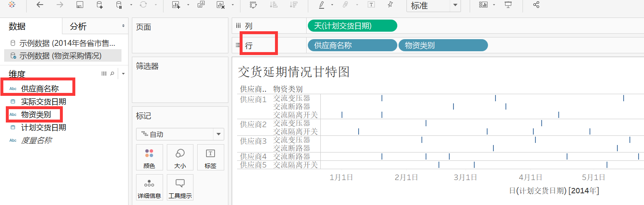Click the chart title 交货延期情况甘特图
The width and height of the screenshot is (644, 205).
point(294,72)
